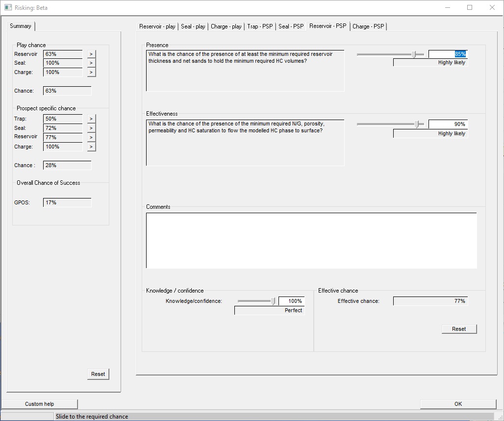Open Prospect specific Seal 72% arrow
The height and width of the screenshot is (421, 504).
point(91,128)
